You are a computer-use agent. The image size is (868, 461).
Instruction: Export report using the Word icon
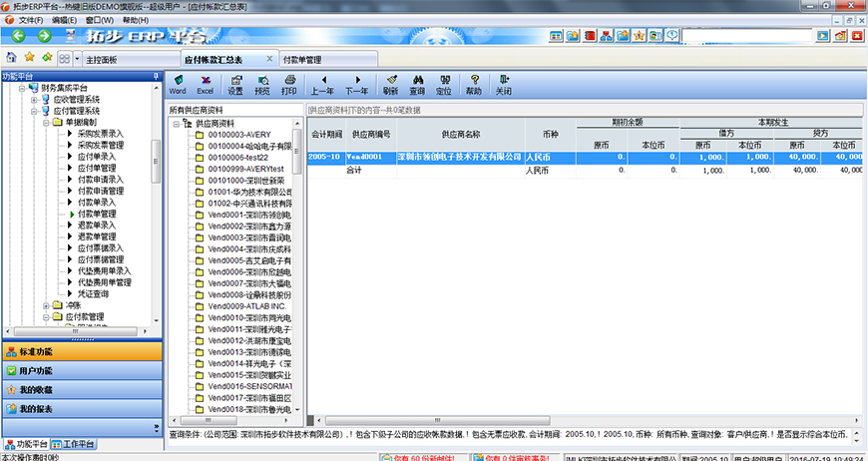click(178, 84)
